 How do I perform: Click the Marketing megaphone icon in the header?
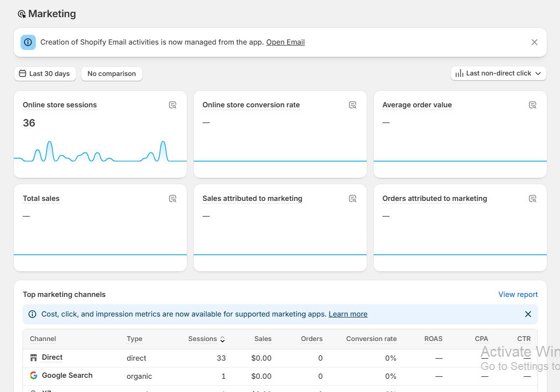22,14
